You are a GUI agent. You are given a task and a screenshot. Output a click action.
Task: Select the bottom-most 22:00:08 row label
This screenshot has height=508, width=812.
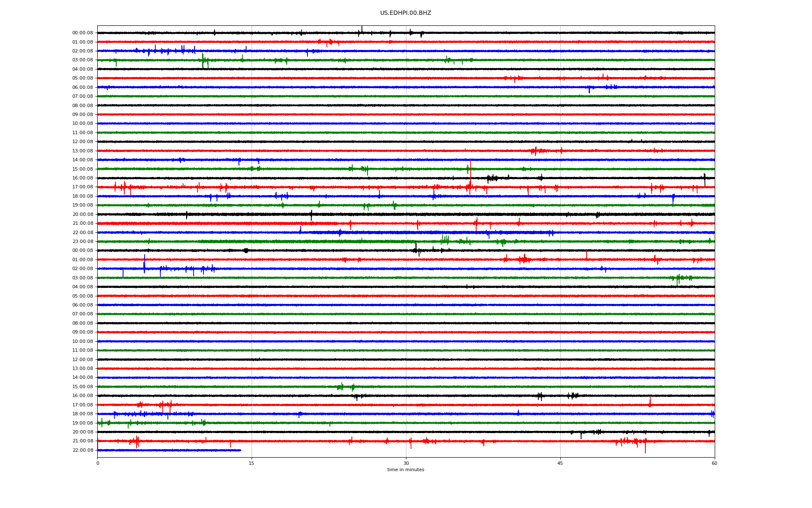click(82, 450)
